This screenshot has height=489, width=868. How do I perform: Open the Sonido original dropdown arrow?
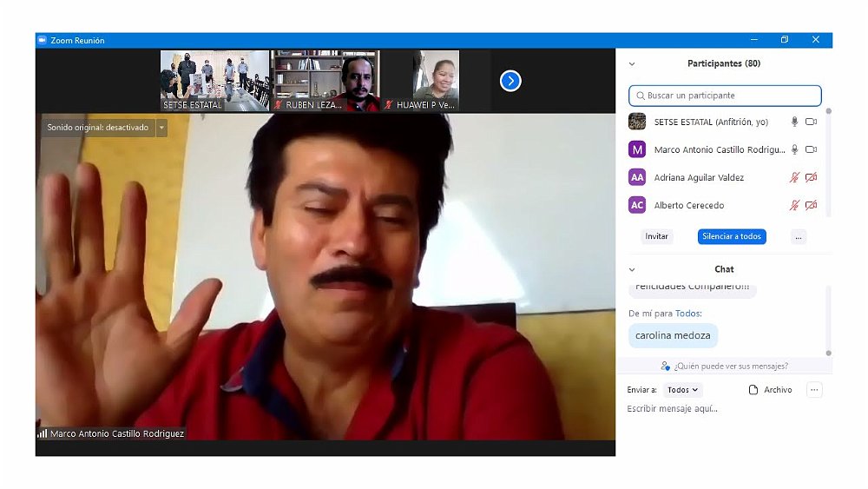[161, 128]
